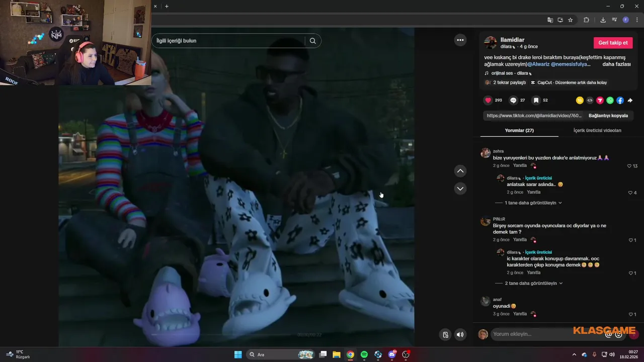Go to the previous video with the up arrow
644x362 pixels.
(x=460, y=171)
